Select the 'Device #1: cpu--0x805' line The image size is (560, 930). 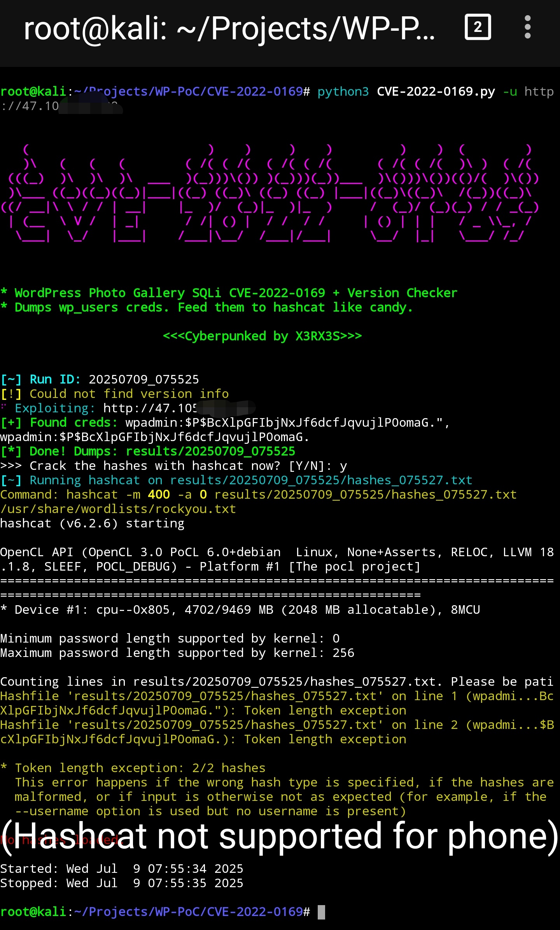240,610
